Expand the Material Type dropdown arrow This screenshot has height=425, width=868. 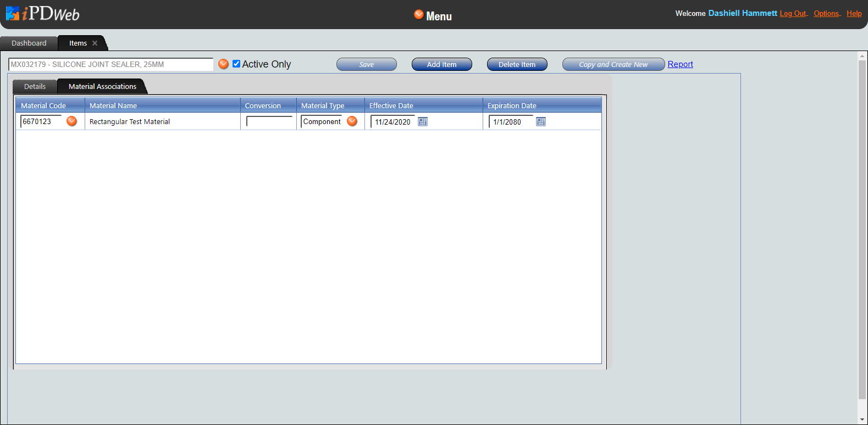[352, 121]
